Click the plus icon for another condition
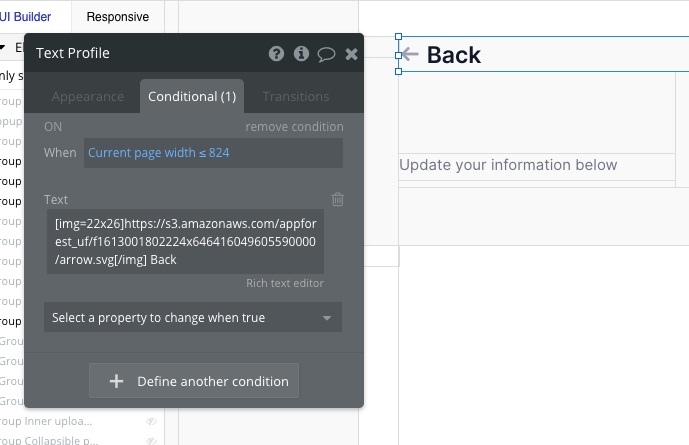689x445 pixels. [x=116, y=381]
